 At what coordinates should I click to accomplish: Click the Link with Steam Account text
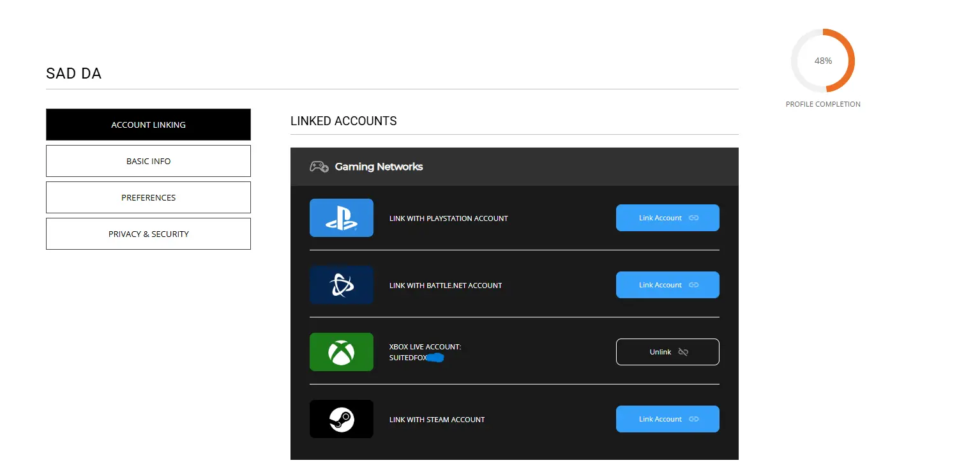437,420
